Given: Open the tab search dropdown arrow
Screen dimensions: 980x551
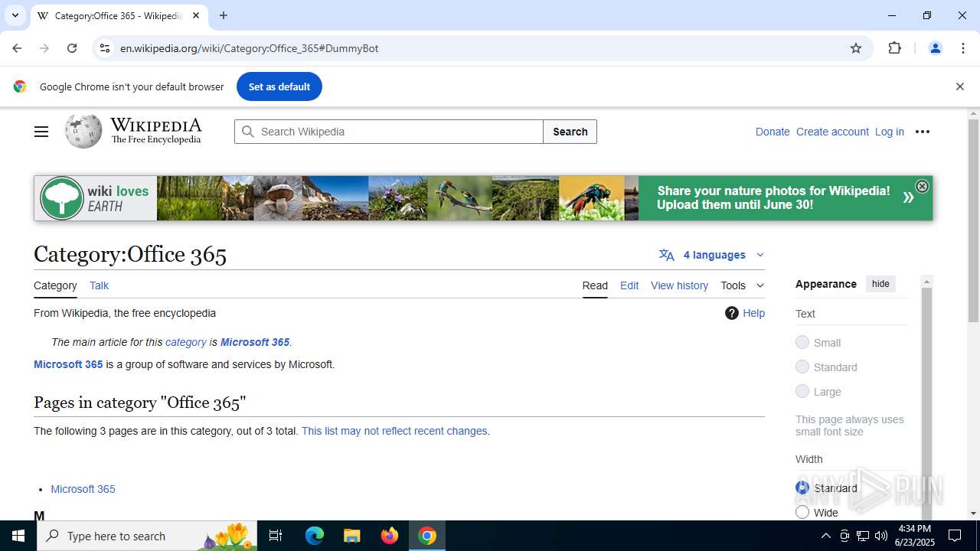Looking at the screenshot, I should (x=15, y=15).
